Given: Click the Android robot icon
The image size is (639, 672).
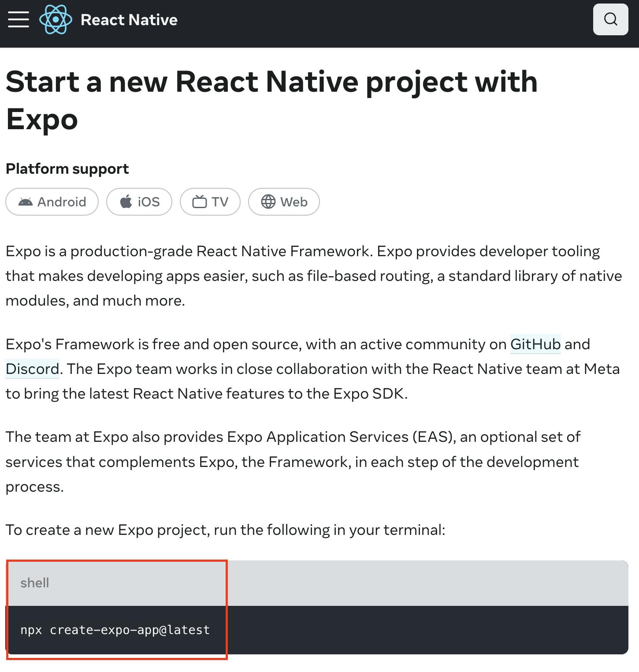Looking at the screenshot, I should tap(26, 202).
